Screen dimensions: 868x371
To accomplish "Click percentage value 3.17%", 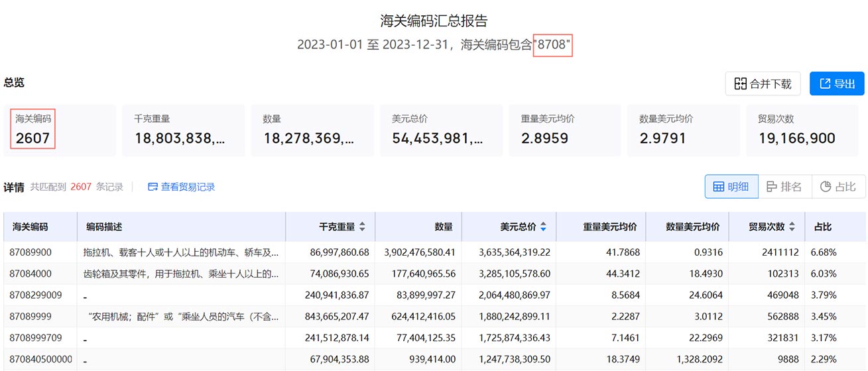I will [x=824, y=338].
